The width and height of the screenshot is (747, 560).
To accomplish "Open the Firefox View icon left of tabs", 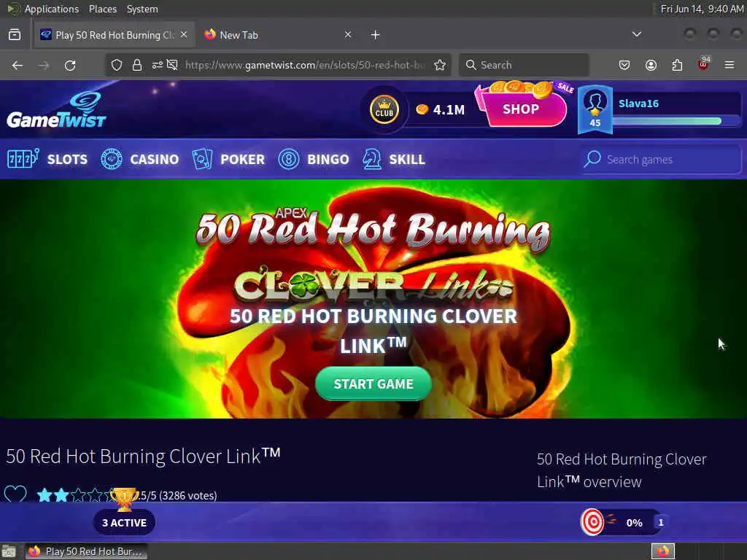I will 15,35.
